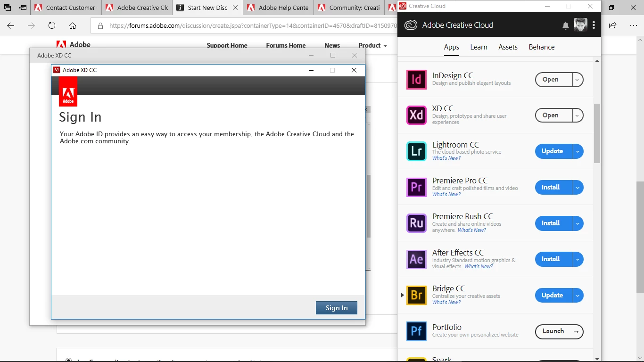Image resolution: width=644 pixels, height=362 pixels.
Task: Expand the Premiere Pro Install dropdown arrow
Action: [578, 188]
